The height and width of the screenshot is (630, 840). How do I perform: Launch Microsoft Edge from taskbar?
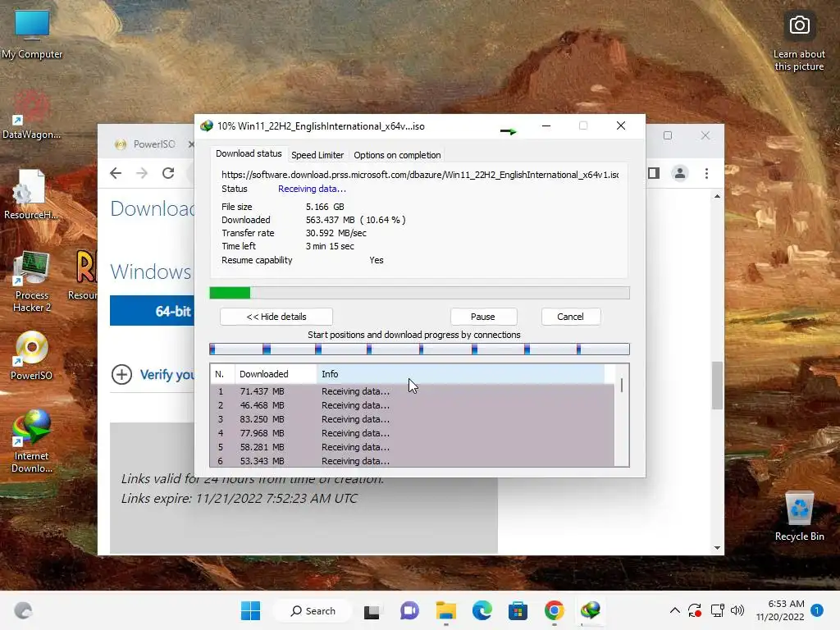(x=482, y=610)
